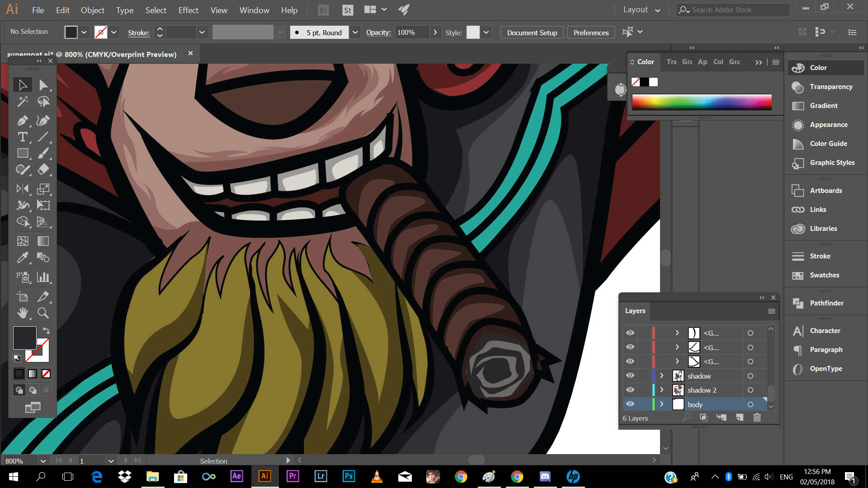Open the Layout workspace dropdown

pyautogui.click(x=642, y=10)
